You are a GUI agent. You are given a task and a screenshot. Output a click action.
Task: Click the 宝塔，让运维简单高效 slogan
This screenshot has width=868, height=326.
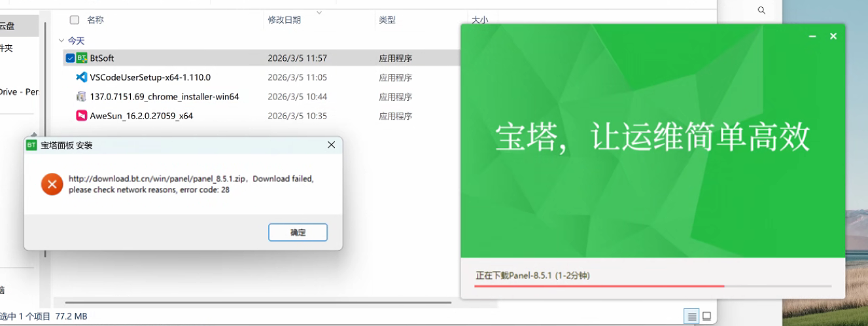[653, 137]
